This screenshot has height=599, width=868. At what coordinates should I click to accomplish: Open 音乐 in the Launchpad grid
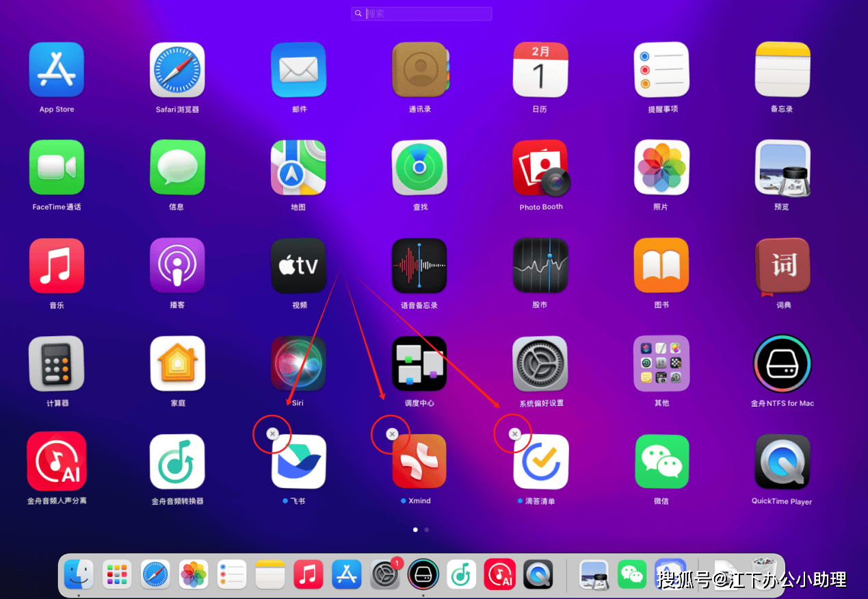click(56, 266)
